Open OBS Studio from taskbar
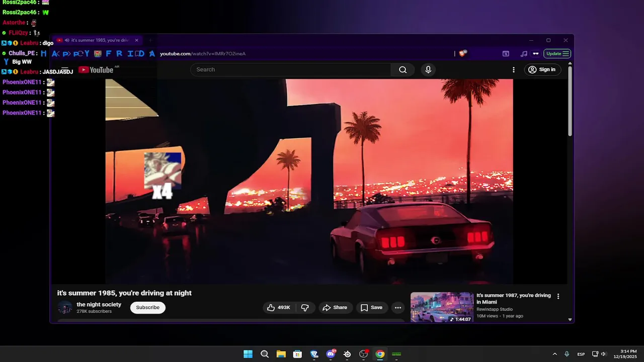The height and width of the screenshot is (362, 644). pyautogui.click(x=364, y=354)
